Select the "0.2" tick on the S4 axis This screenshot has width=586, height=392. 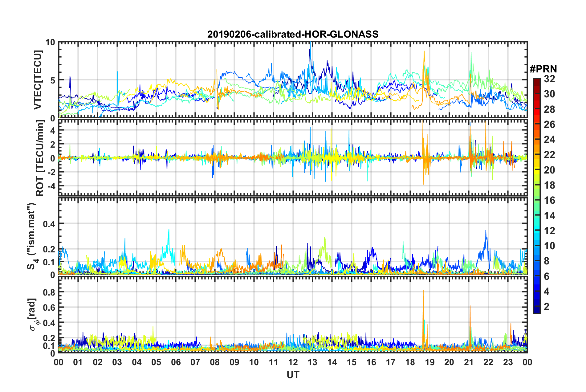coord(49,249)
